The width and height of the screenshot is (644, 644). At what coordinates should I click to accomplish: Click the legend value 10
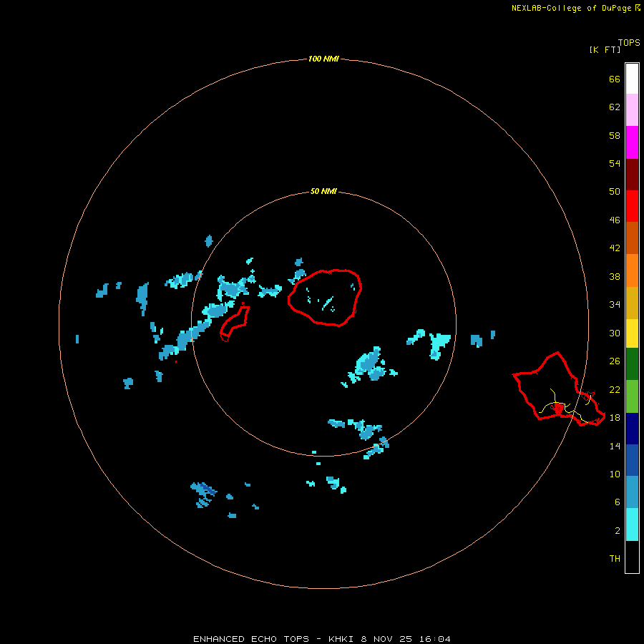tap(615, 474)
